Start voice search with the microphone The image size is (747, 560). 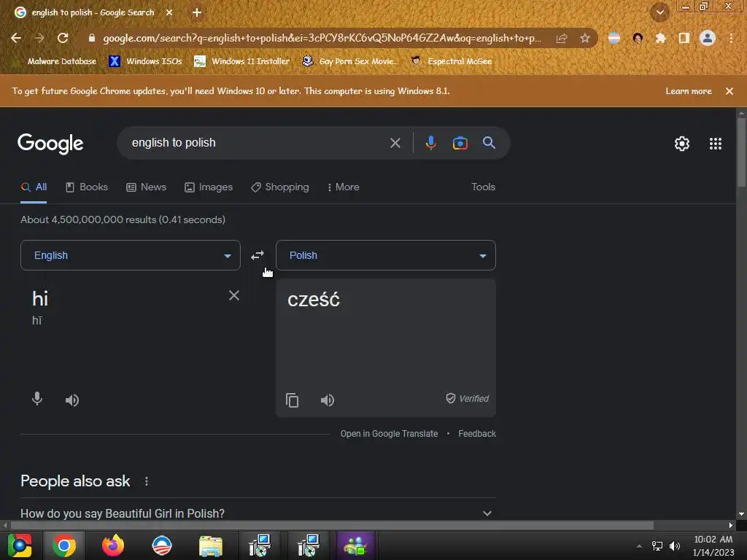tap(430, 143)
